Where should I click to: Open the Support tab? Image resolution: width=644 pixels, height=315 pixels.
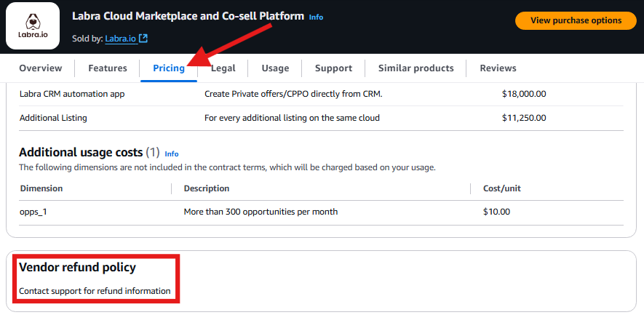333,68
